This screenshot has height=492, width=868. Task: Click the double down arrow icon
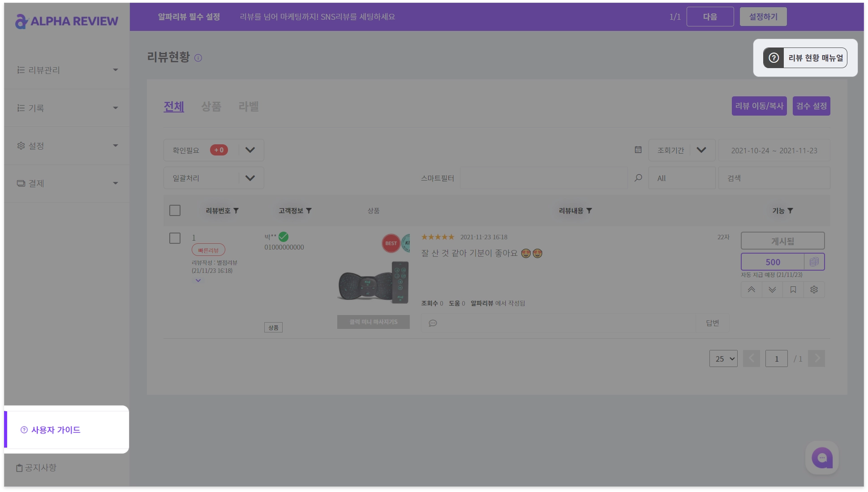[772, 290]
